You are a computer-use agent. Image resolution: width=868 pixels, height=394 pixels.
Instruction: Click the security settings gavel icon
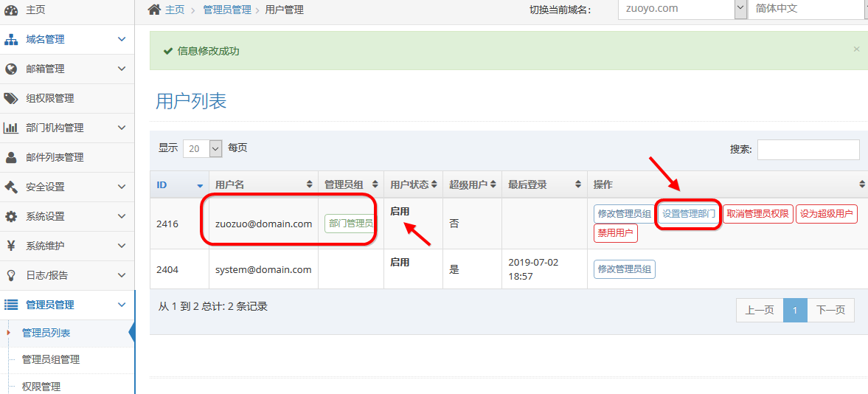11,187
